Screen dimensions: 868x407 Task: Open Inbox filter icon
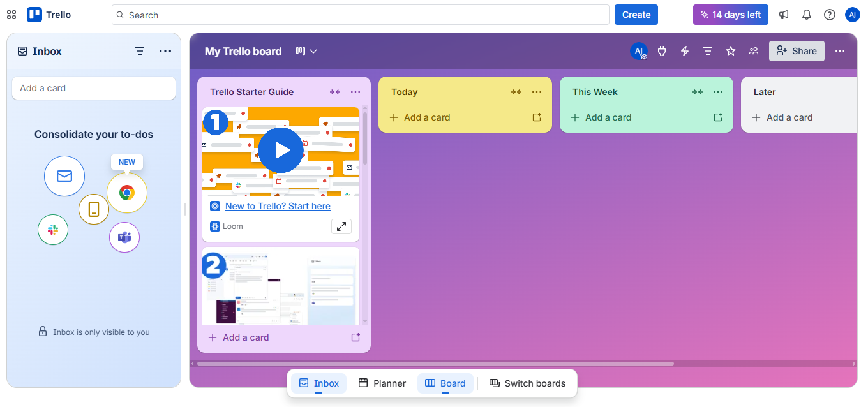(x=140, y=51)
